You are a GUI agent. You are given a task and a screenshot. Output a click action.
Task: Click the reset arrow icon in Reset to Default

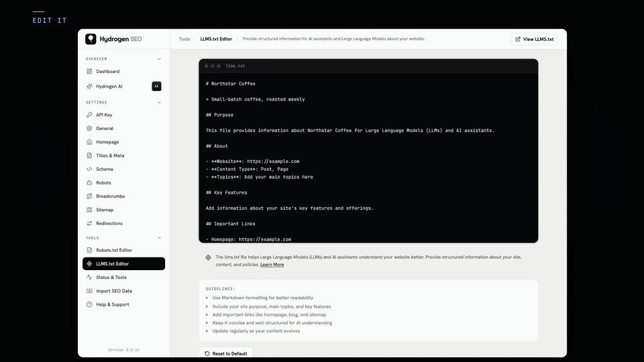pos(207,353)
